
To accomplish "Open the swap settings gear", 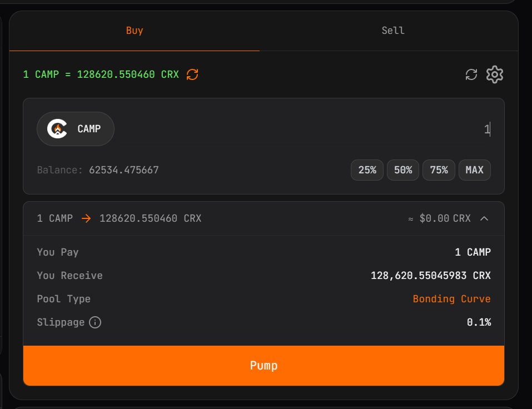I will coord(495,74).
